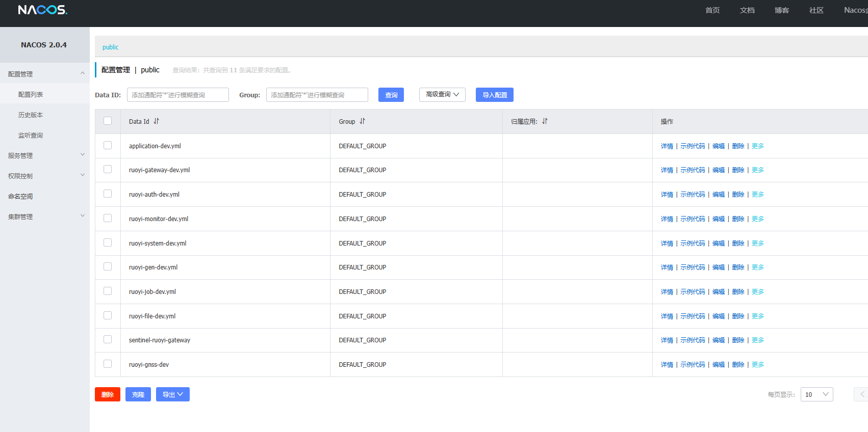View 详情 for ruoyi-gateway-dev.yml
Image resolution: width=868 pixels, height=432 pixels.
[667, 170]
